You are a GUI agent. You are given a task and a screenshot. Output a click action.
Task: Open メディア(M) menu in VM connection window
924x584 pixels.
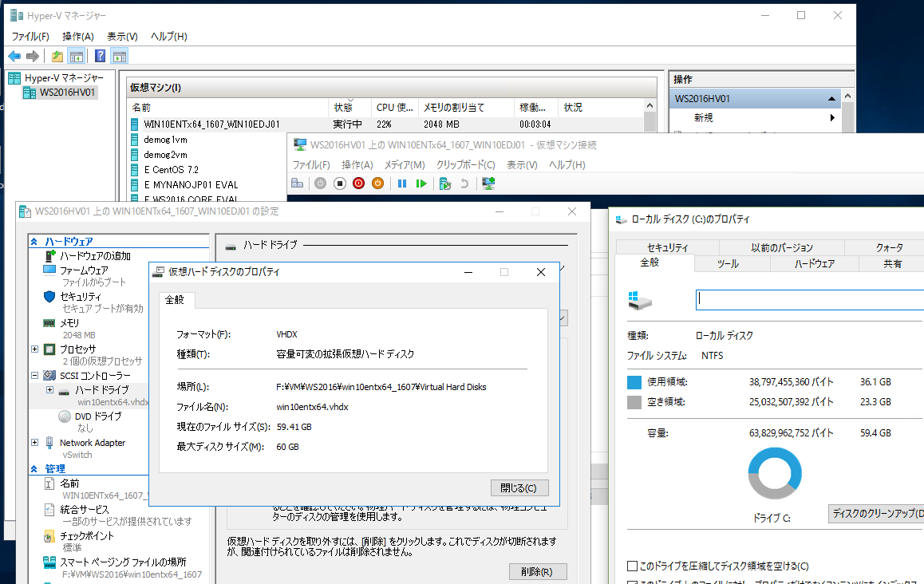pyautogui.click(x=405, y=164)
